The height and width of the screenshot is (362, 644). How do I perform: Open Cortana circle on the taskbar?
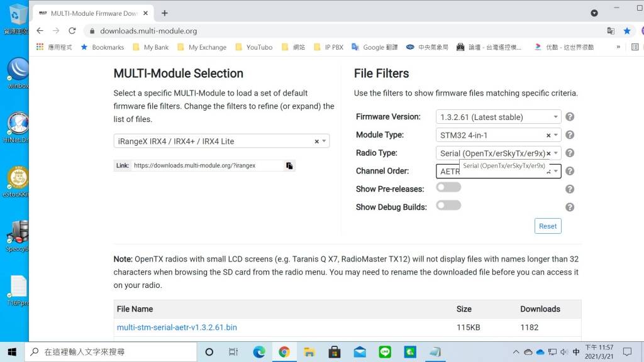coord(209,352)
